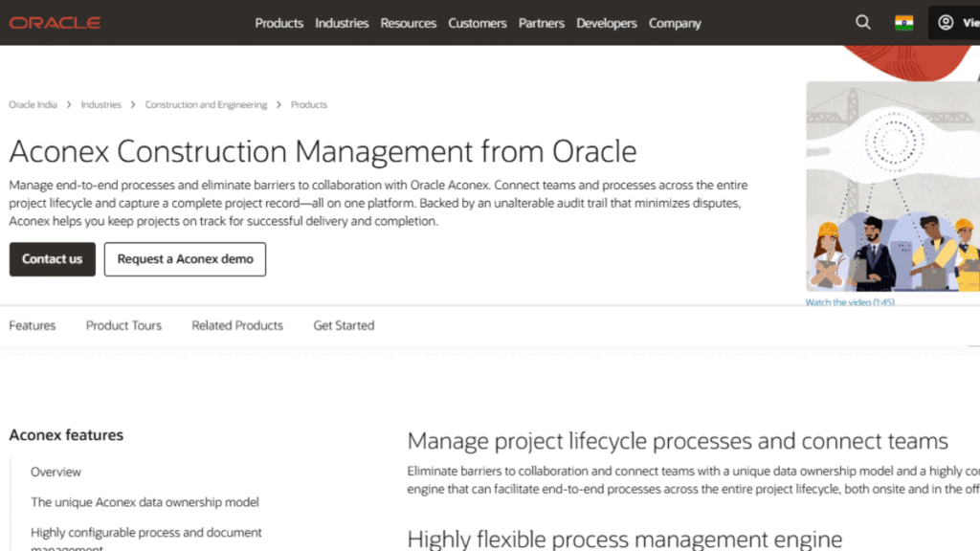
Task: Click the user account profile icon
Action: (x=946, y=23)
